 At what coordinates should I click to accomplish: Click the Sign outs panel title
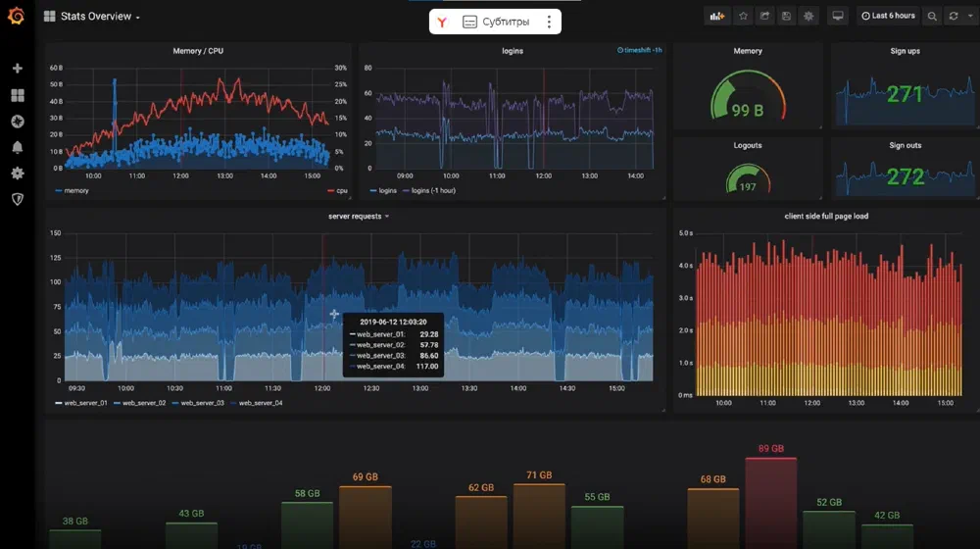(905, 146)
